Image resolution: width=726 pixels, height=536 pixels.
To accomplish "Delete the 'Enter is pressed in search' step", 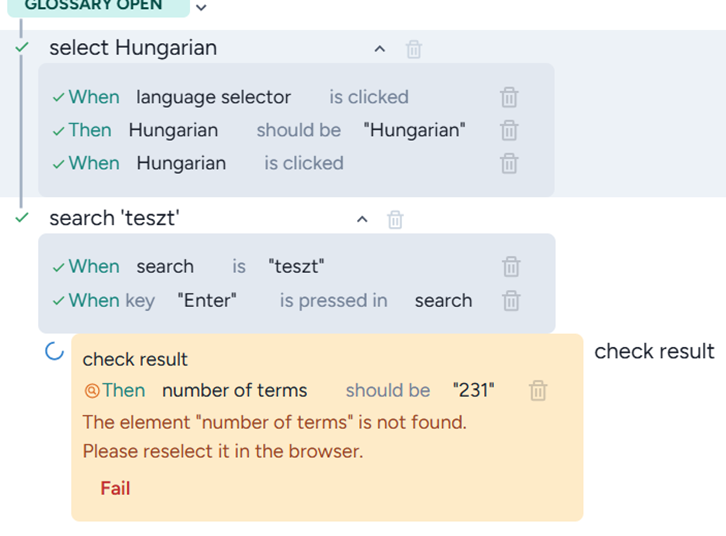I will 511,300.
